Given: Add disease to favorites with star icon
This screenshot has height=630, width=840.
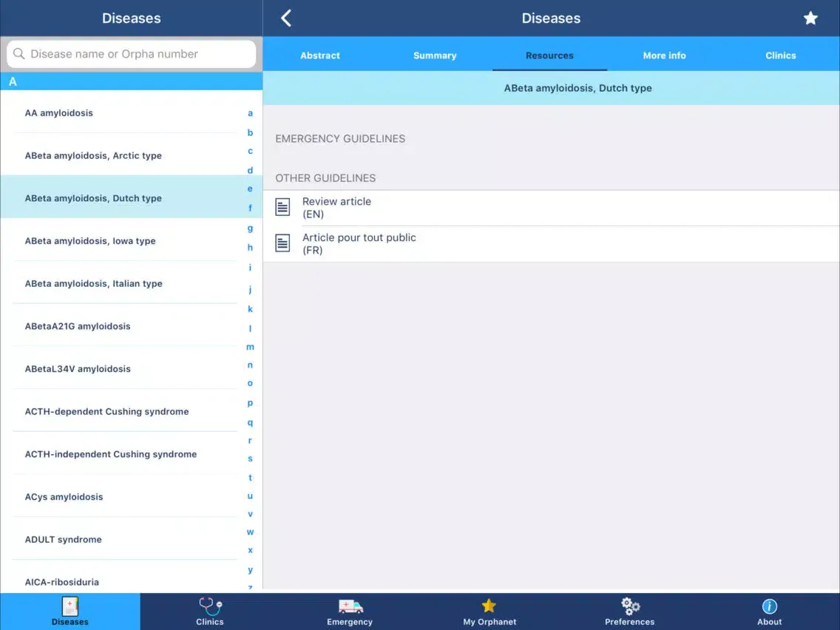Looking at the screenshot, I should tap(810, 18).
